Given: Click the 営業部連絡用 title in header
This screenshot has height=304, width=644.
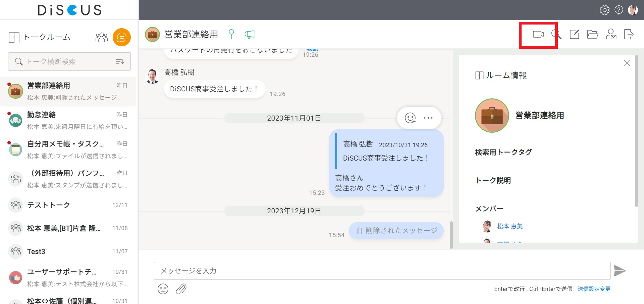Looking at the screenshot, I should (x=191, y=34).
